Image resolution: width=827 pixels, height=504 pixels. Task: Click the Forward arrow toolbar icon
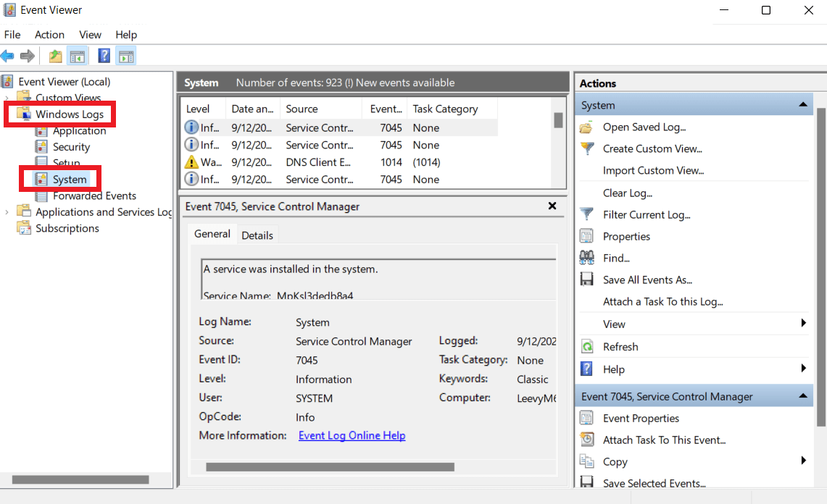(x=28, y=56)
